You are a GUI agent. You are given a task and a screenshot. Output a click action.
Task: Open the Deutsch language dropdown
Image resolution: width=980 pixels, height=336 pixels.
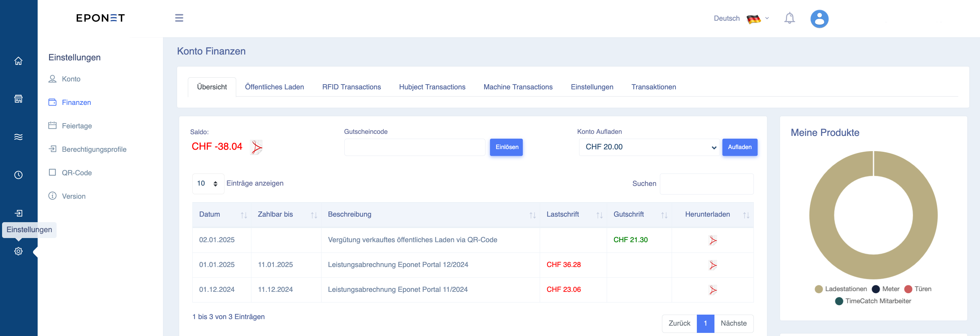tap(741, 18)
